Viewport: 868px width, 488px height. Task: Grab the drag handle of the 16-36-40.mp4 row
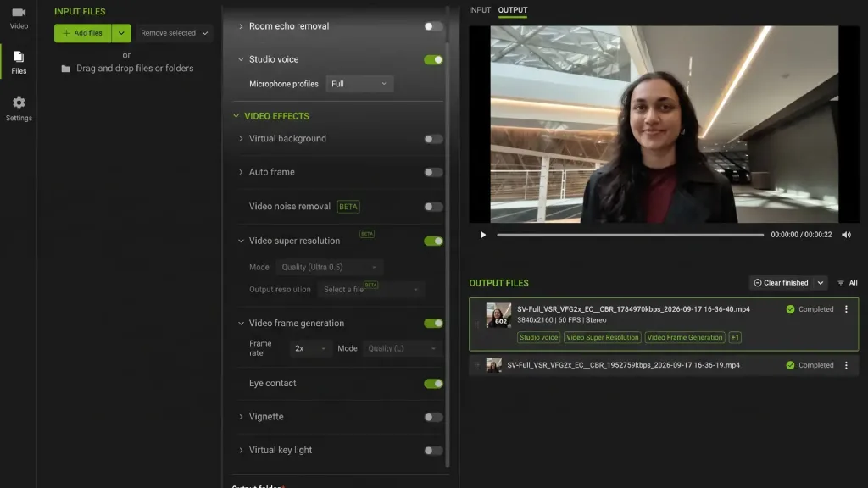tap(476, 324)
